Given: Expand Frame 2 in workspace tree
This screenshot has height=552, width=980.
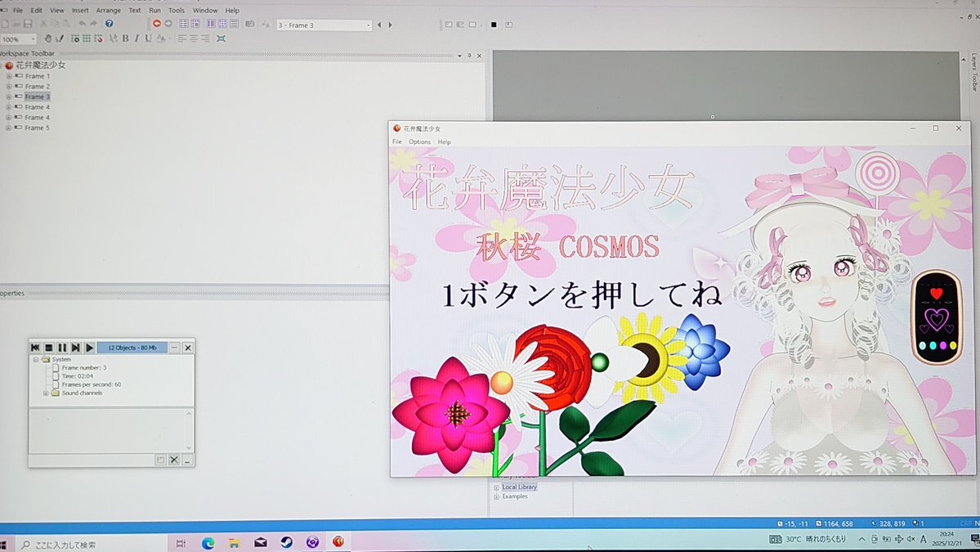Looking at the screenshot, I should (9, 87).
